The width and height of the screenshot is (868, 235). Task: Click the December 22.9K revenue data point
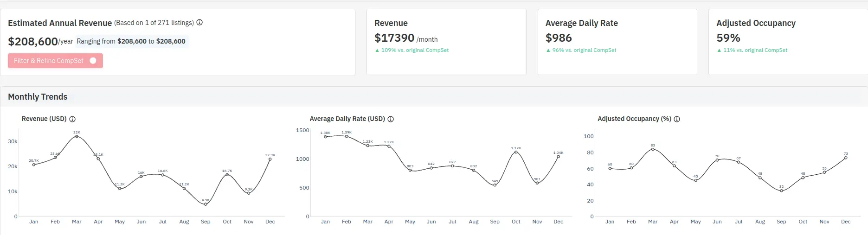pos(270,159)
